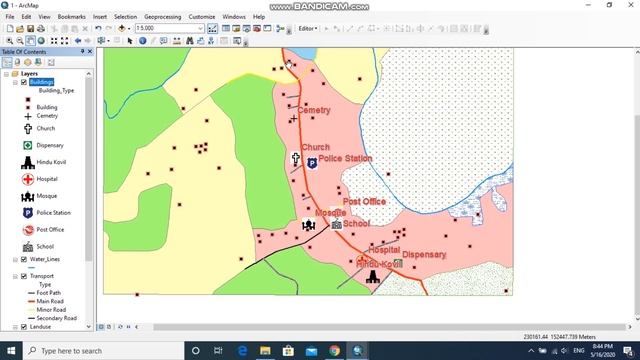Click the Add Data button
Viewport: 640px width, 360px height.
tap(121, 29)
